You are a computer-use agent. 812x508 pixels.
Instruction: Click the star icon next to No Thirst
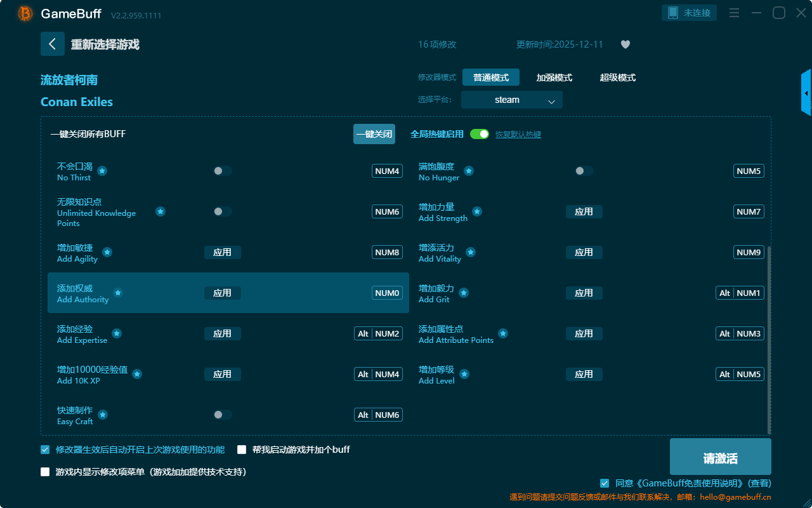(102, 171)
